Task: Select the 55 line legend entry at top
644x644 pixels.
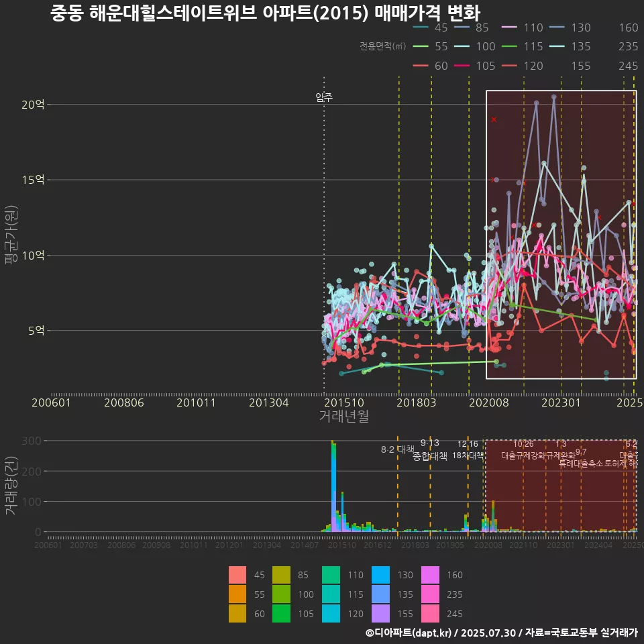Action: pos(430,46)
